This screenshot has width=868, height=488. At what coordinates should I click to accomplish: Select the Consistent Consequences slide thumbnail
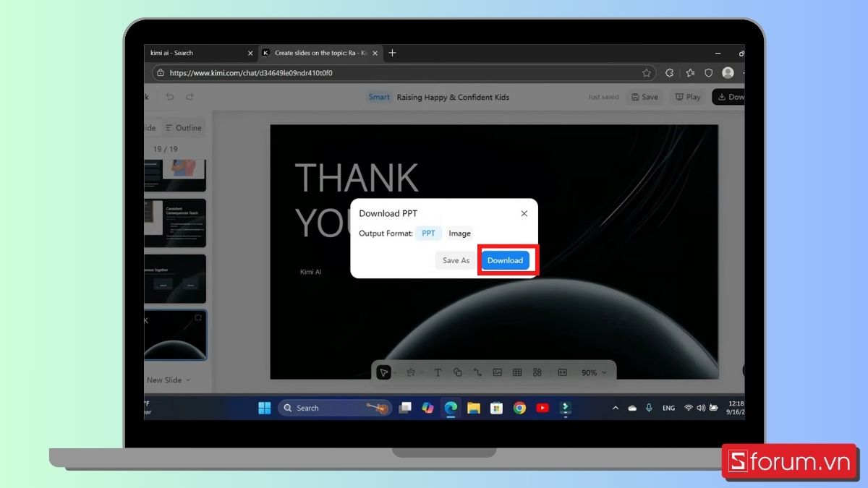click(x=175, y=223)
